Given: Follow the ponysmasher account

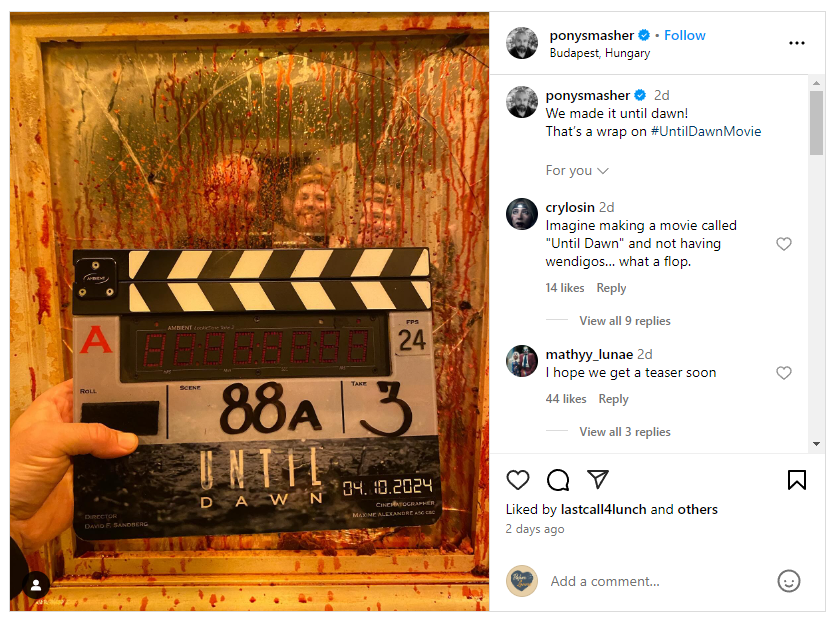Looking at the screenshot, I should (x=685, y=35).
